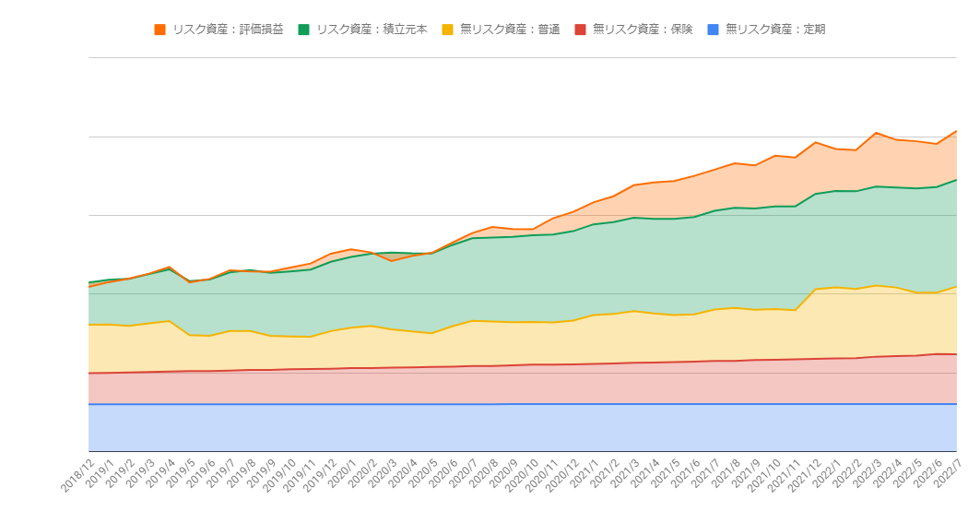The height and width of the screenshot is (512, 980).
Task: Click the red 無リスク資産:保険 legend swatch
Action: (x=580, y=30)
